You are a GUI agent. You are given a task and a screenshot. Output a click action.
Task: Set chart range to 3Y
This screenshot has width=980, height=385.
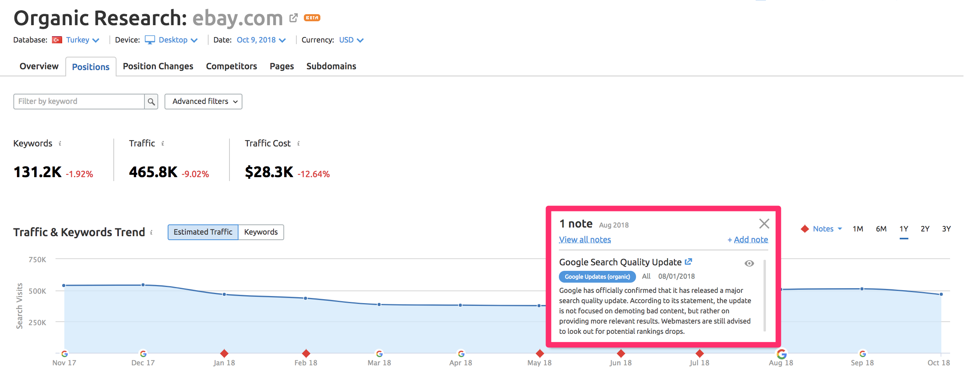pyautogui.click(x=946, y=229)
